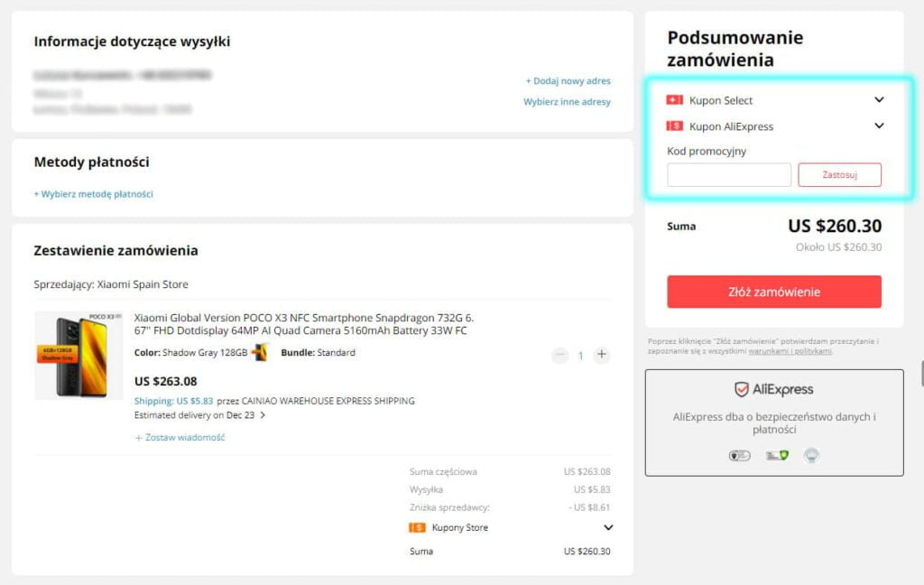Open Dodaj nowy adres link
The height and width of the screenshot is (585, 924).
(568, 80)
